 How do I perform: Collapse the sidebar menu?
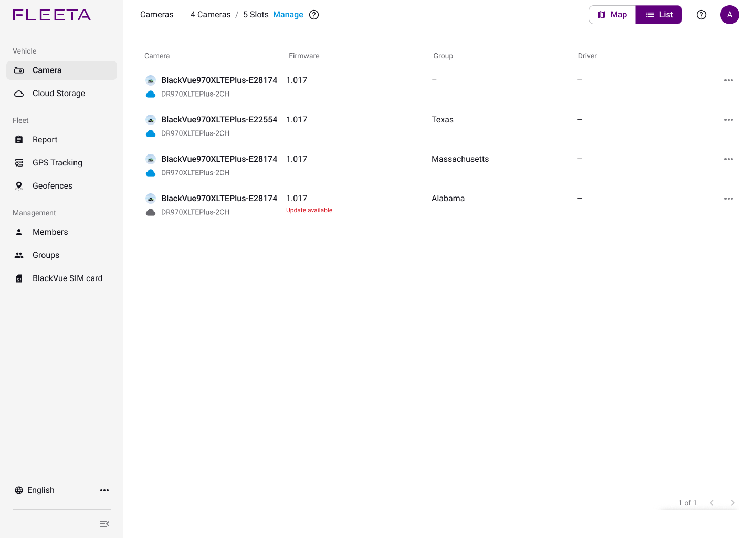104,524
